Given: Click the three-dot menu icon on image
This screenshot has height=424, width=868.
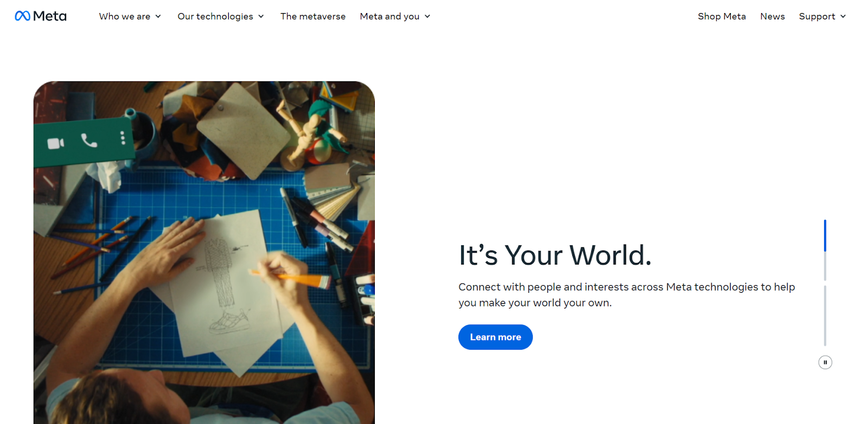Looking at the screenshot, I should click(123, 138).
